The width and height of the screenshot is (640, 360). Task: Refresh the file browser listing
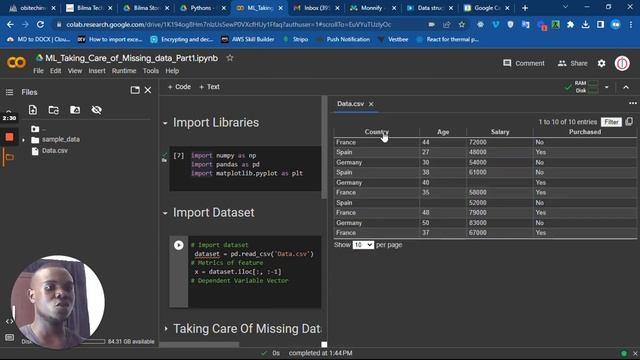53,110
